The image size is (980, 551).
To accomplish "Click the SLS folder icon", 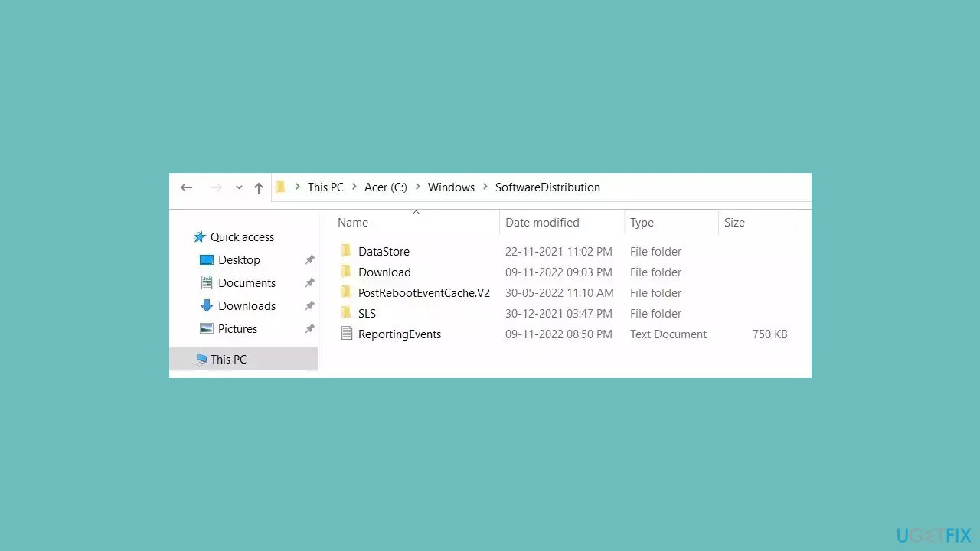I will (x=346, y=313).
